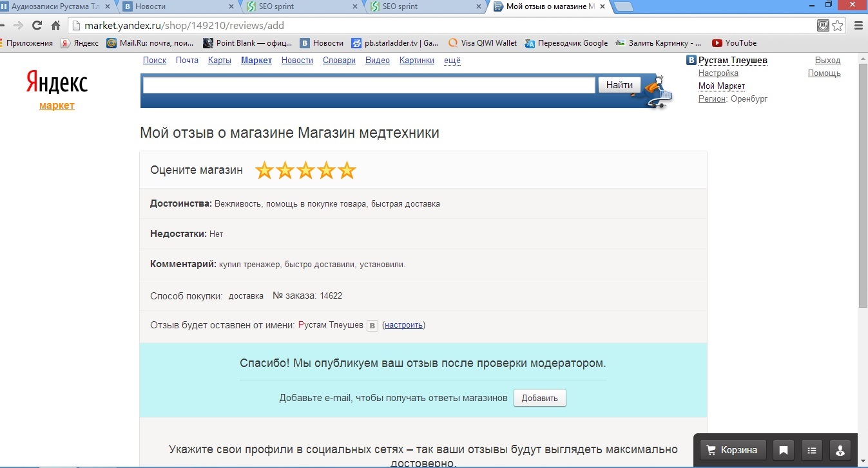Expand more services with ещё
The width and height of the screenshot is (868, 468).
click(452, 60)
